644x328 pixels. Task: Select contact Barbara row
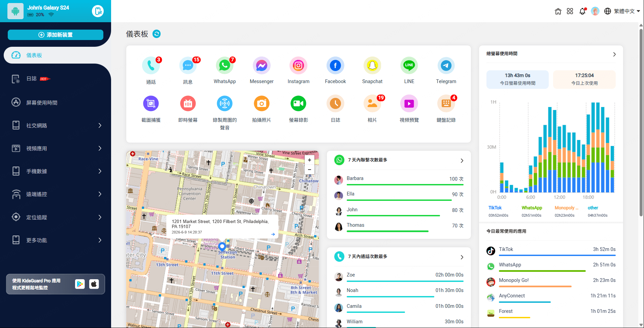pyautogui.click(x=399, y=180)
